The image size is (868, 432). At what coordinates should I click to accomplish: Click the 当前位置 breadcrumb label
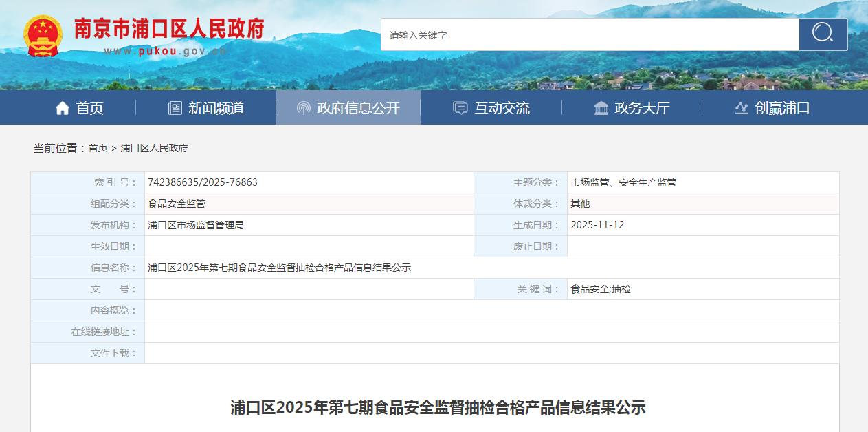[58, 148]
